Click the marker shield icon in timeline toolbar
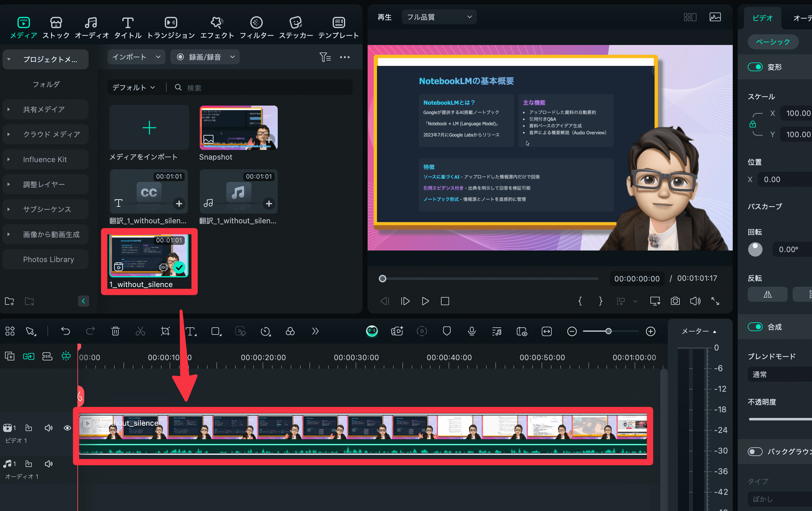The width and height of the screenshot is (812, 511). click(x=447, y=331)
